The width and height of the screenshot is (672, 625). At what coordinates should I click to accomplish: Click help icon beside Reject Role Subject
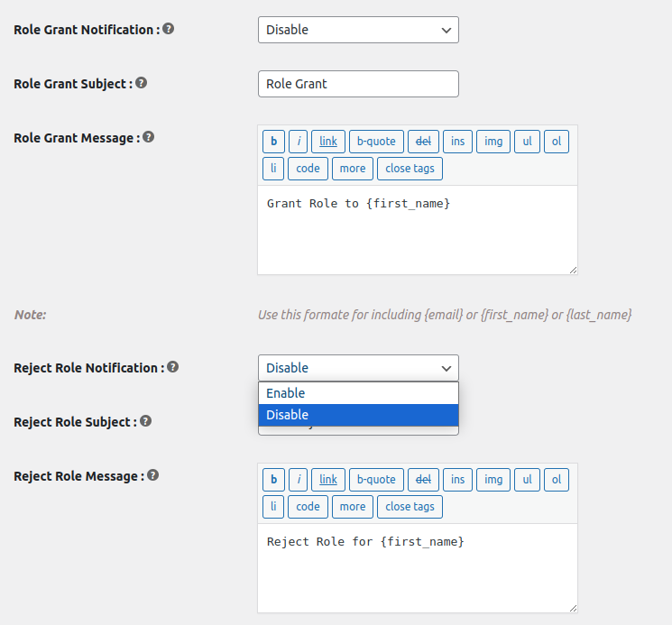coord(145,420)
